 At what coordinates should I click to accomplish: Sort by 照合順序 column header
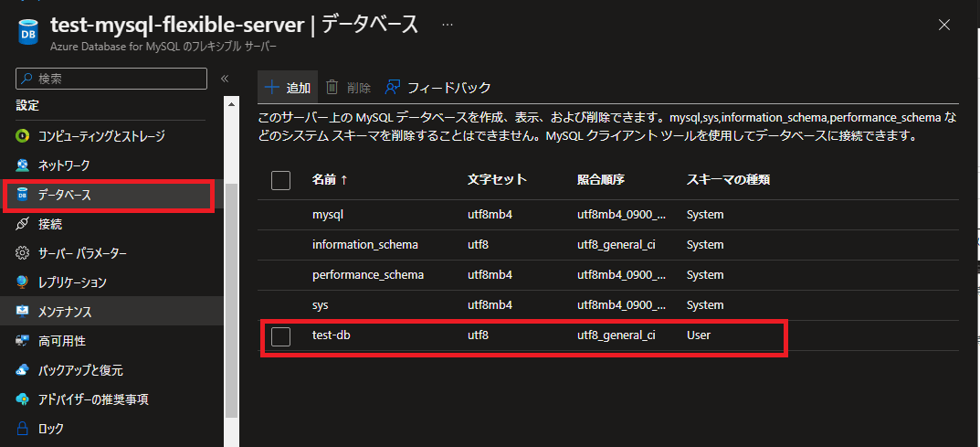(601, 180)
